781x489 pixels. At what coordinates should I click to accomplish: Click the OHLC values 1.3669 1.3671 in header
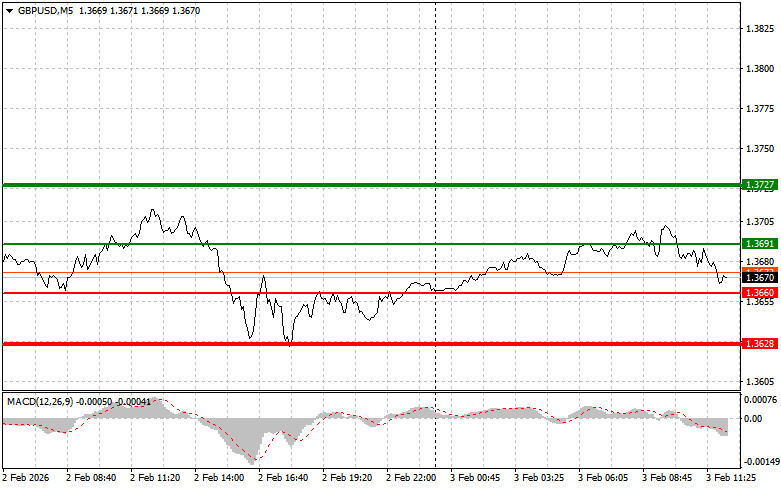(x=109, y=10)
